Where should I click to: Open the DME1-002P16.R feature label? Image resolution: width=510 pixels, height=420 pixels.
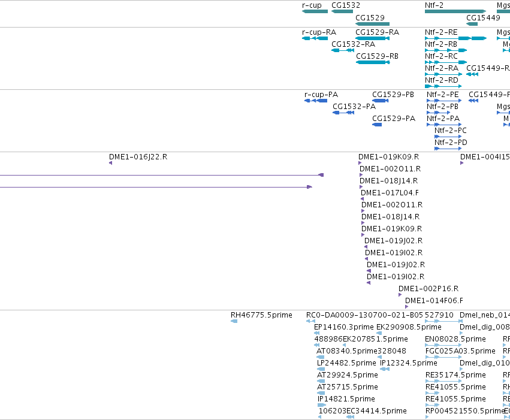point(428,289)
